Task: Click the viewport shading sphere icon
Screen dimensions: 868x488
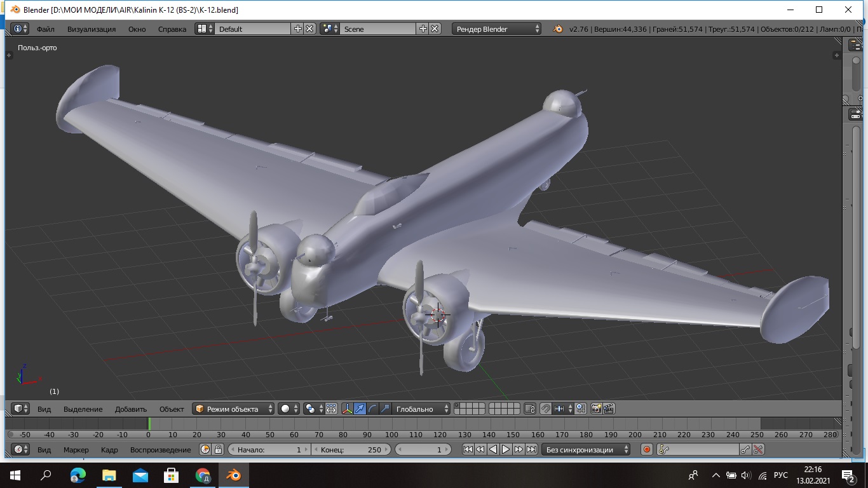Action: click(287, 409)
